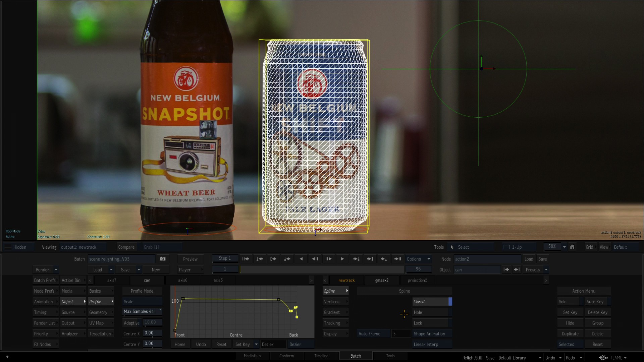Click the bottom-left corner arrows icon
Viewport: 644px width, 362px height.
tap(7, 357)
